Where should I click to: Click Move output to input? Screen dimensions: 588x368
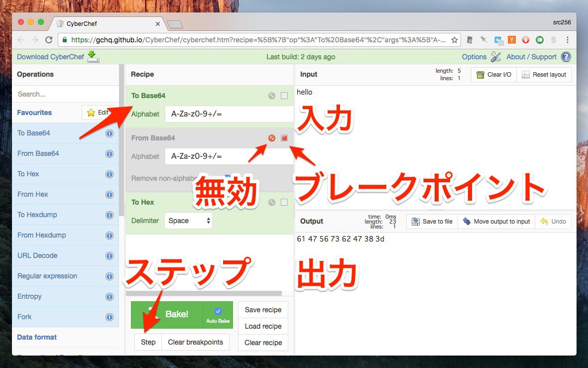496,222
